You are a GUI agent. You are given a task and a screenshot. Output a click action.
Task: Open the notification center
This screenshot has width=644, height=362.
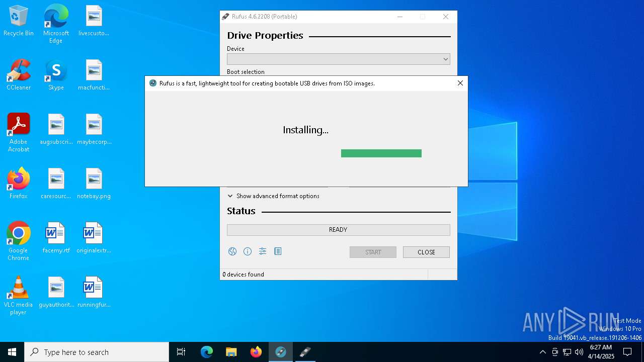(x=627, y=352)
